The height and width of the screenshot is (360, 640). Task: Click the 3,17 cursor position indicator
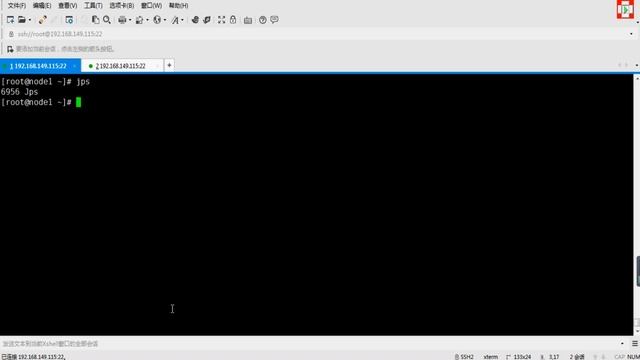(550, 357)
